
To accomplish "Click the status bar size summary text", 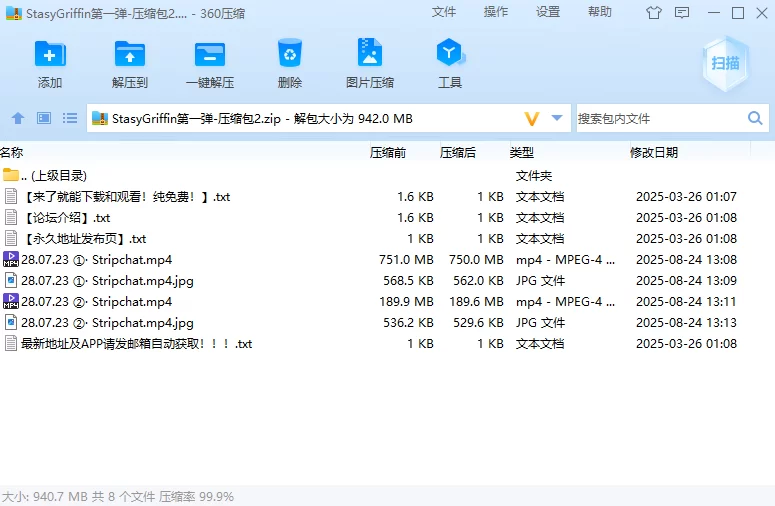I will pyautogui.click(x=118, y=497).
